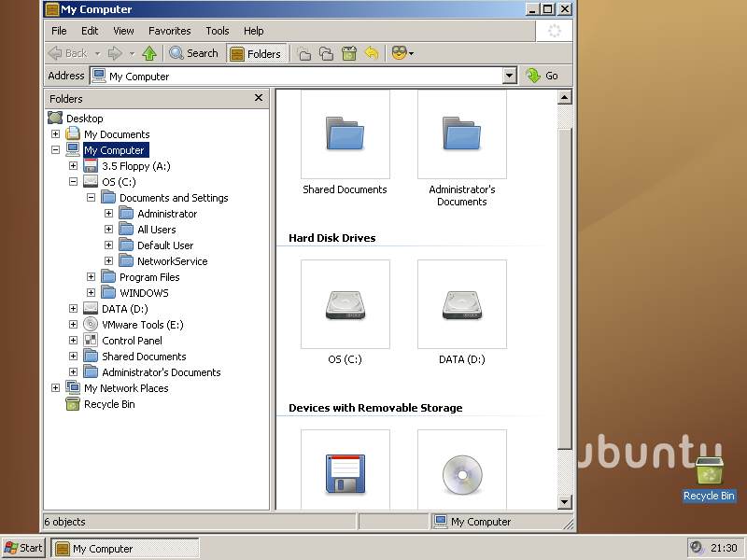Click the vertical scrollbar thumb in right pane
The height and width of the screenshot is (560, 747).
point(565,288)
